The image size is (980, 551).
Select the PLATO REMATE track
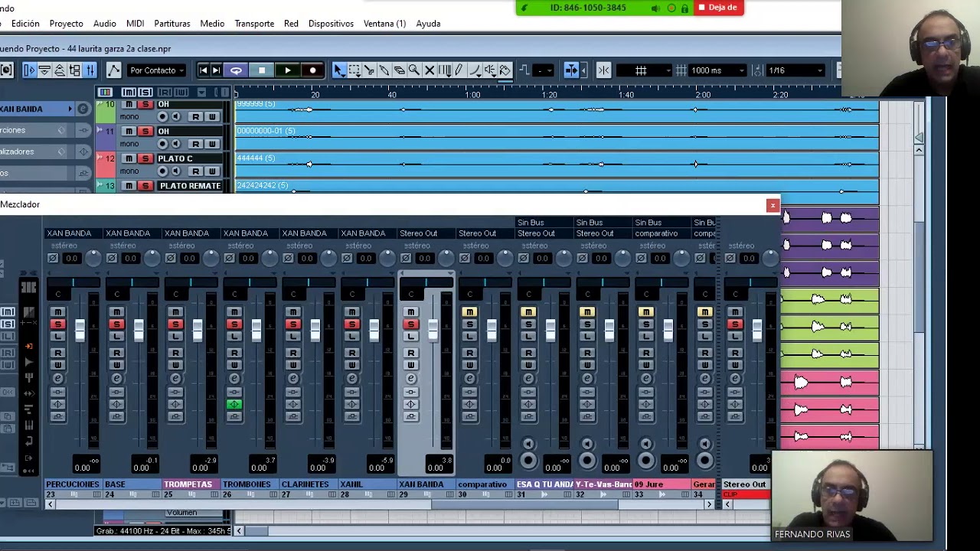tap(190, 186)
